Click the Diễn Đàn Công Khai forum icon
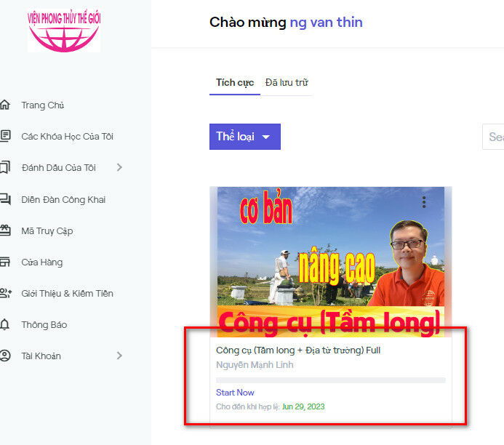Image resolution: width=504 pixels, height=445 pixels. tap(5, 199)
